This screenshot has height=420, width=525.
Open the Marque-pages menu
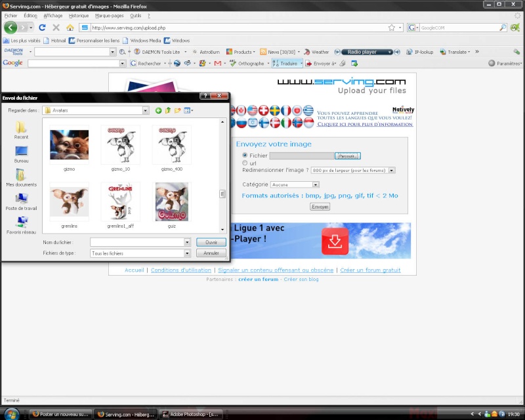tap(109, 16)
